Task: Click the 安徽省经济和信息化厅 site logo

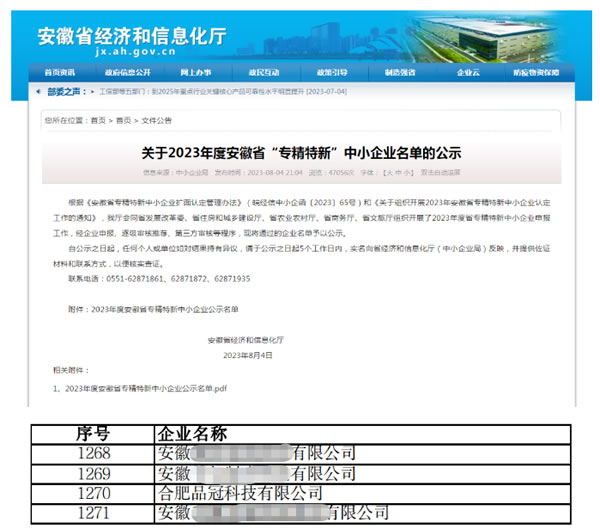Action: tap(132, 36)
